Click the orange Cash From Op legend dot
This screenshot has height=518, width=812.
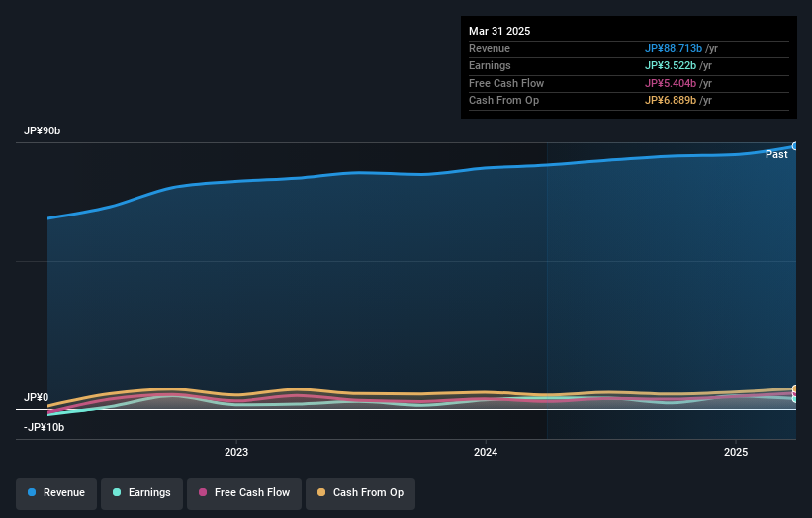pos(321,492)
